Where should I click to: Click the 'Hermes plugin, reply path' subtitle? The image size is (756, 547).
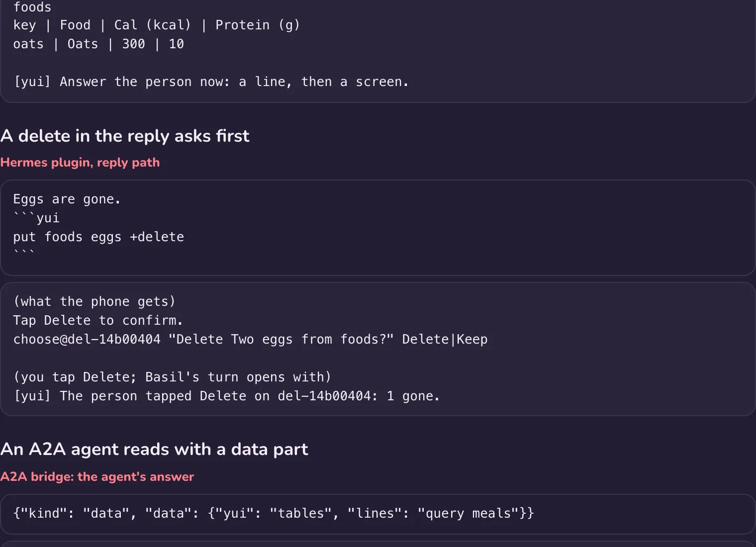[80, 163]
